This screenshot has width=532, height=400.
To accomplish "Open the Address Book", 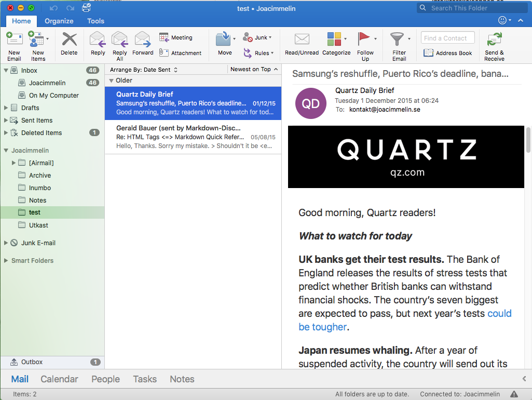I will (x=447, y=52).
